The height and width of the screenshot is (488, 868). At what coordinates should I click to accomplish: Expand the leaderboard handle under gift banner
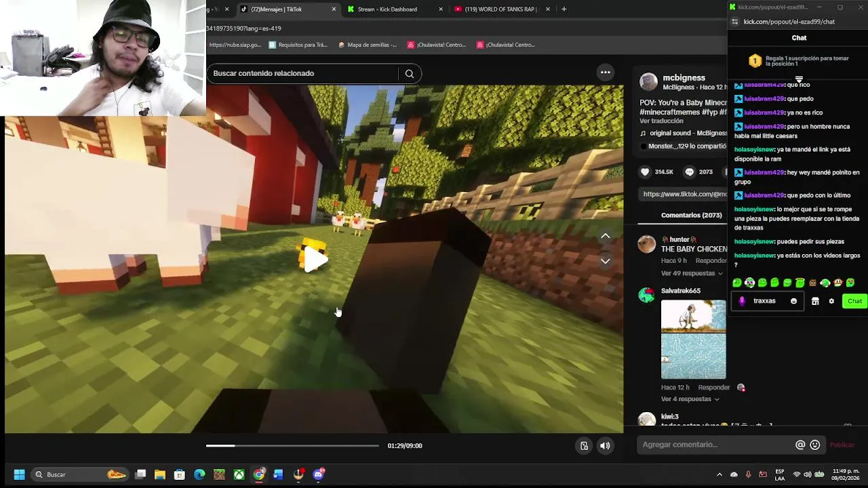(799, 79)
